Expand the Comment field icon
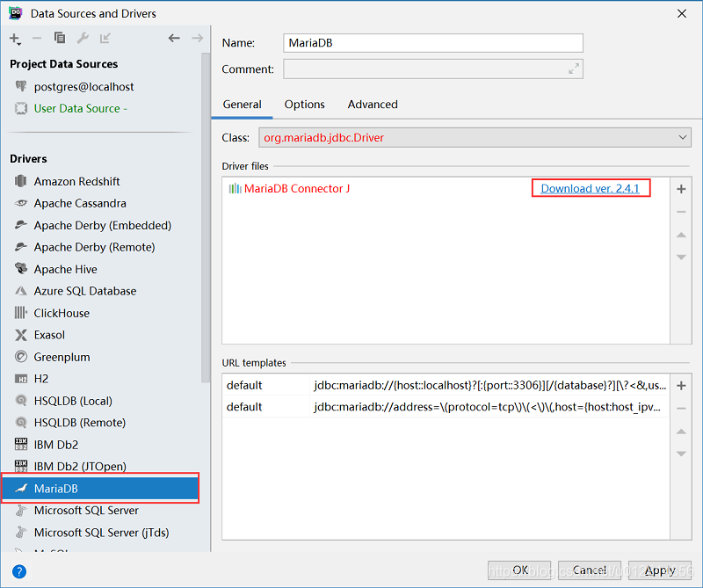This screenshot has height=588, width=703. coord(574,69)
